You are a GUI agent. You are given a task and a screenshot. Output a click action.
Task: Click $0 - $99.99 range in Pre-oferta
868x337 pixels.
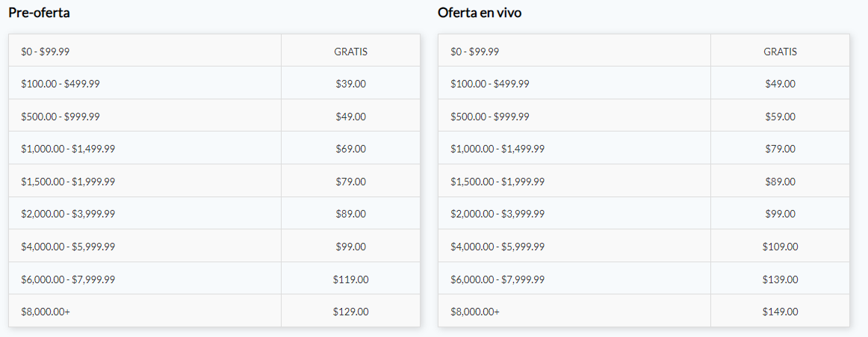(x=46, y=52)
